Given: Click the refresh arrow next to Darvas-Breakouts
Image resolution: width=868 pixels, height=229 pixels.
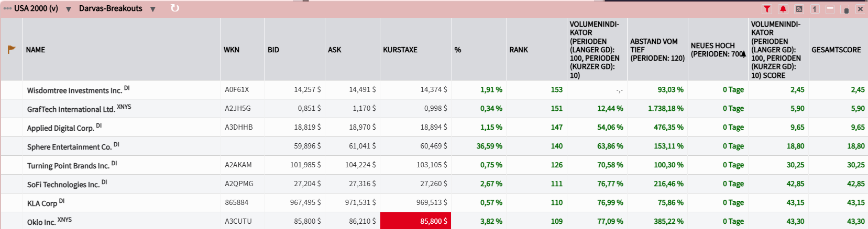Looking at the screenshot, I should click(175, 8).
